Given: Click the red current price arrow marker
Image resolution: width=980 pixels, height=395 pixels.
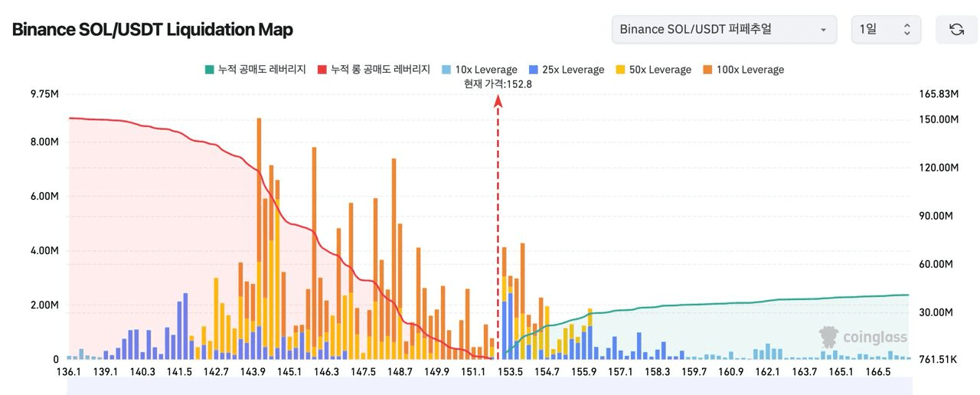Looking at the screenshot, I should tap(498, 101).
